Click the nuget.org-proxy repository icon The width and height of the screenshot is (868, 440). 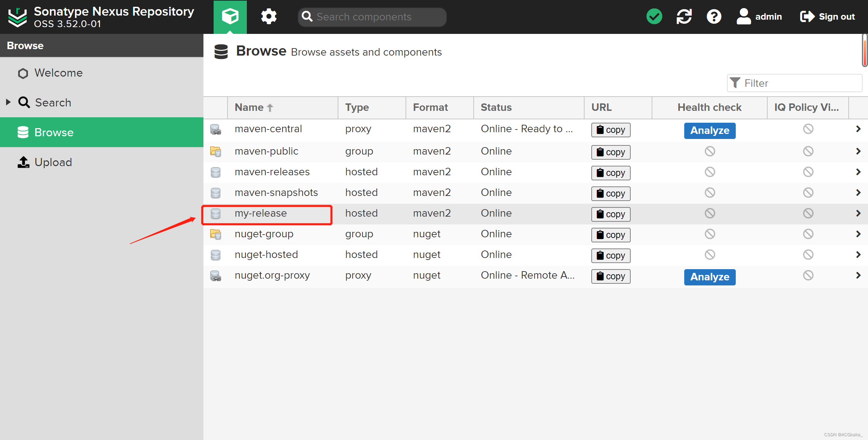tap(216, 276)
